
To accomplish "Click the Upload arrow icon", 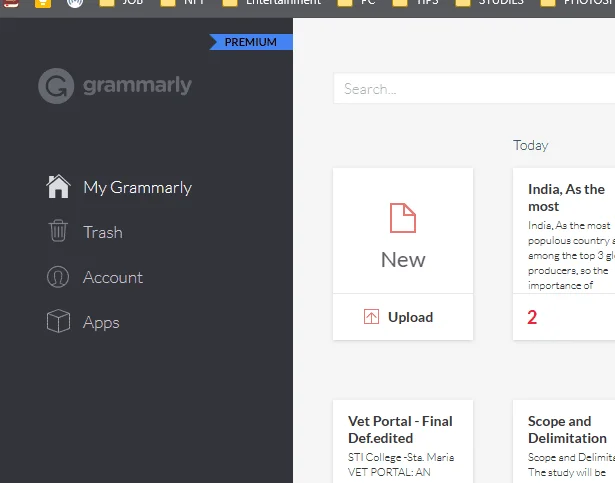I will (x=371, y=317).
